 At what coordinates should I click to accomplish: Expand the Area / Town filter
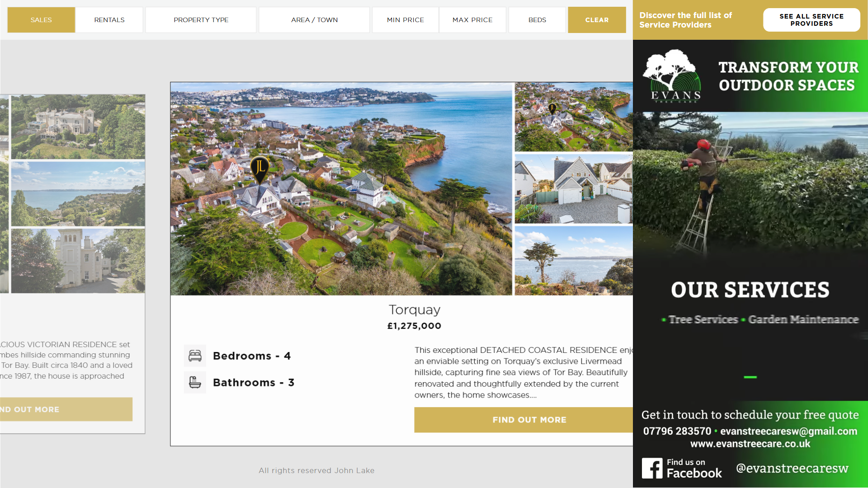(x=314, y=20)
